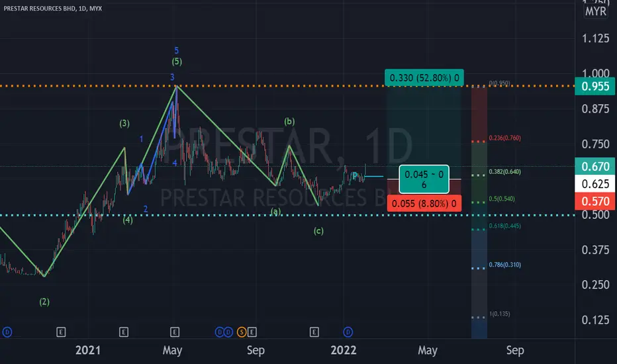Click the 0.236(0.760) Fibonacci level label
The width and height of the screenshot is (617, 364).
tap(505, 138)
